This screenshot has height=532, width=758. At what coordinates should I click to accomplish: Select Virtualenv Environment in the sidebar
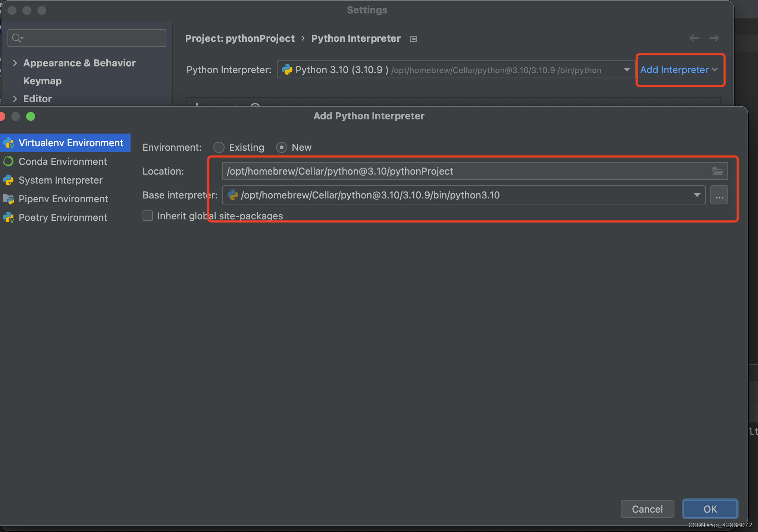coord(71,143)
